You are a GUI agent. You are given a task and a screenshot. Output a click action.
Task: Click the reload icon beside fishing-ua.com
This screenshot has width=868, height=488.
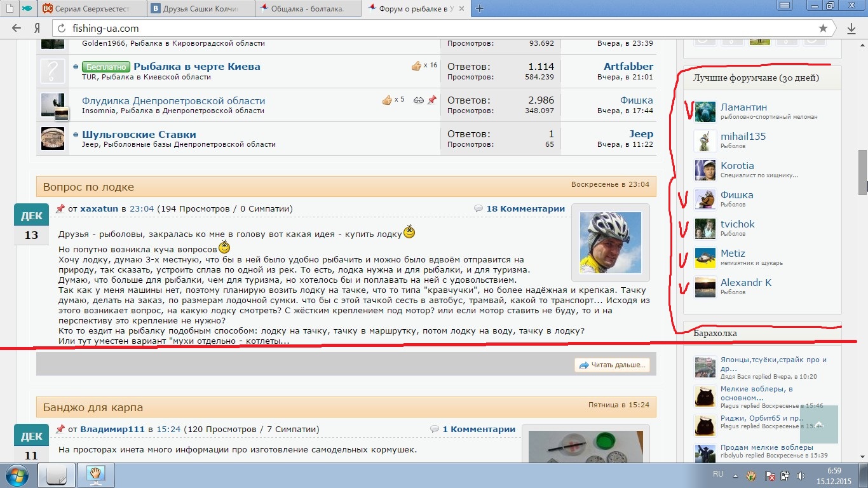coord(61,29)
